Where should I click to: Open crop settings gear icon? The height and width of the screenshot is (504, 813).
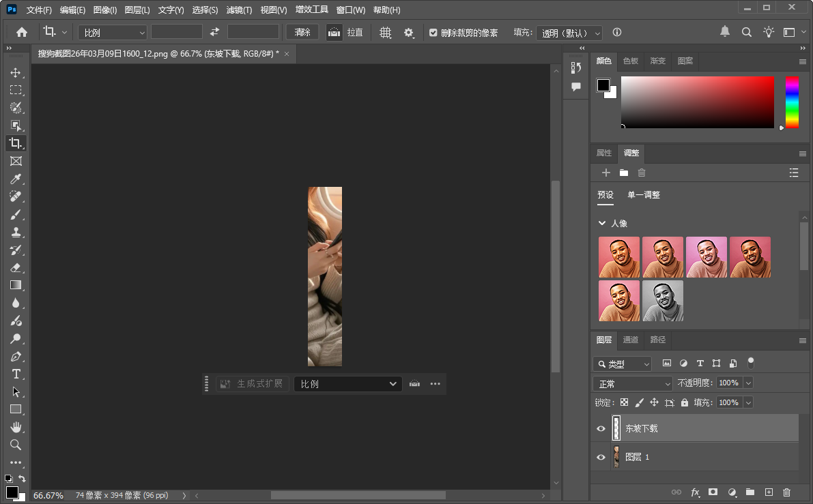click(409, 31)
